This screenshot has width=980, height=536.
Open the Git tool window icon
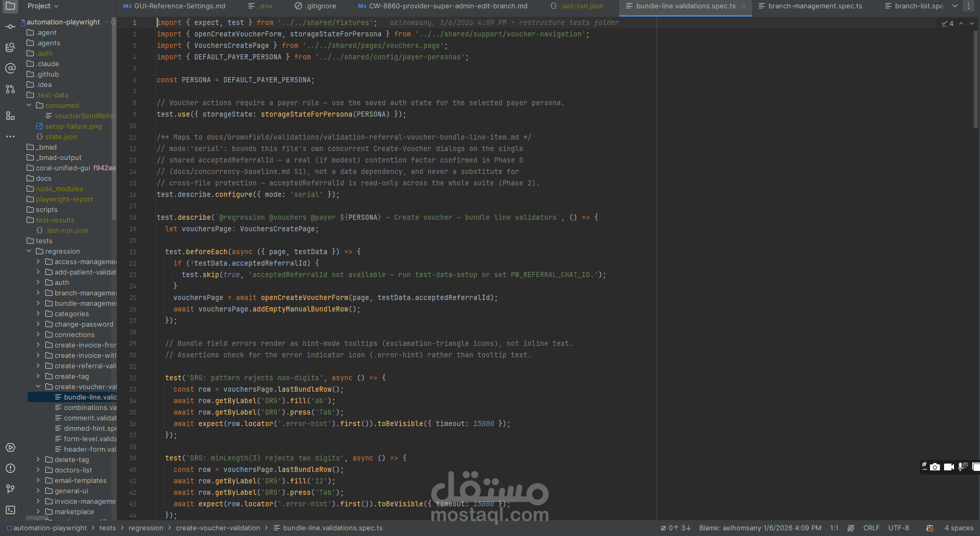[x=10, y=489]
